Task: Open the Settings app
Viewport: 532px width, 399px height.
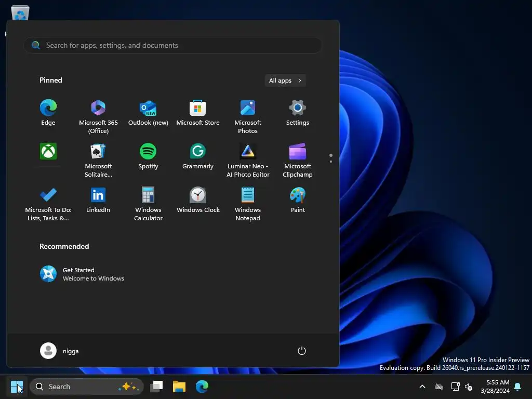Action: (x=297, y=113)
